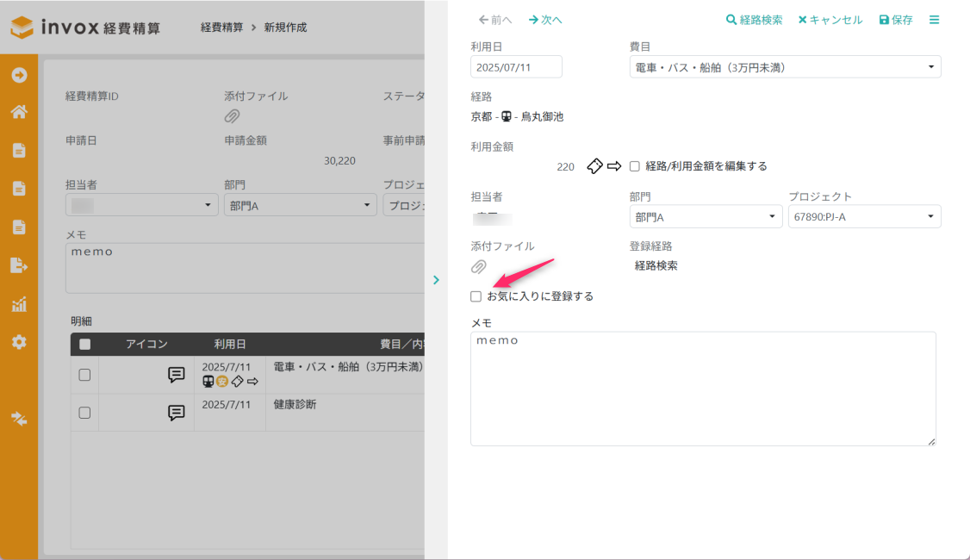Click the arrow icon in first 明細 row
Viewport: 970px width, 560px height.
tap(252, 382)
